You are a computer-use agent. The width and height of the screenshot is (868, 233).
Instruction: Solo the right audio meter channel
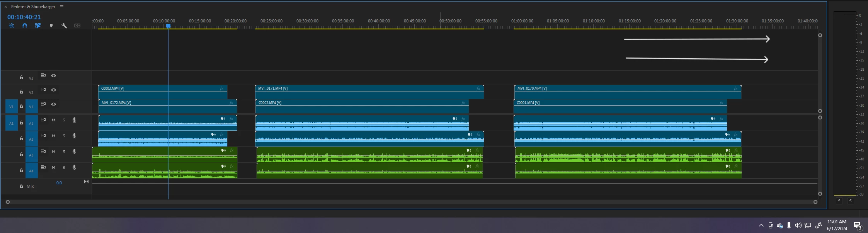tap(850, 201)
